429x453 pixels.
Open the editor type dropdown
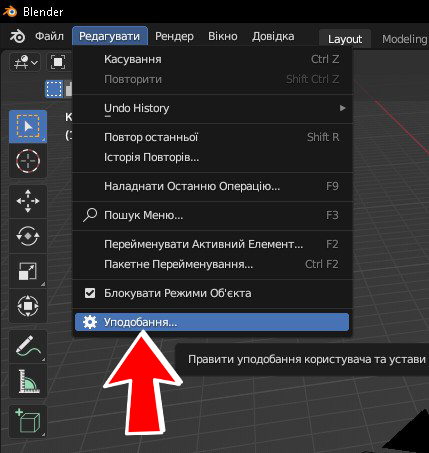pyautogui.click(x=25, y=62)
